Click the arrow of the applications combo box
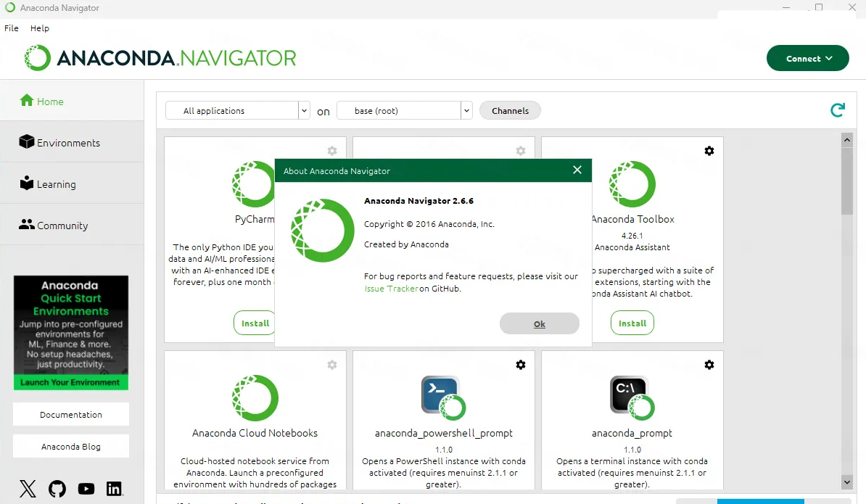This screenshot has width=866, height=504. [305, 110]
